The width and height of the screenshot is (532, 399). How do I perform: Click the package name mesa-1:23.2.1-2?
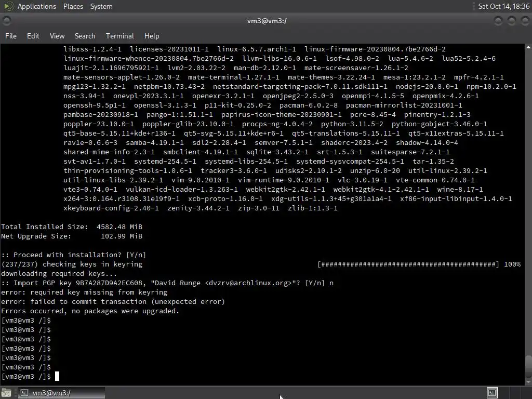(414, 77)
